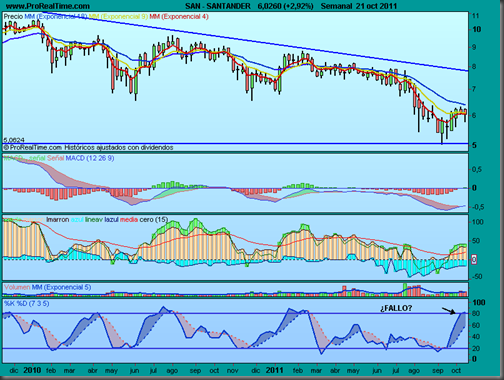Select the Volumen panel label
Viewport: 504px width, 380px height.
point(17,287)
